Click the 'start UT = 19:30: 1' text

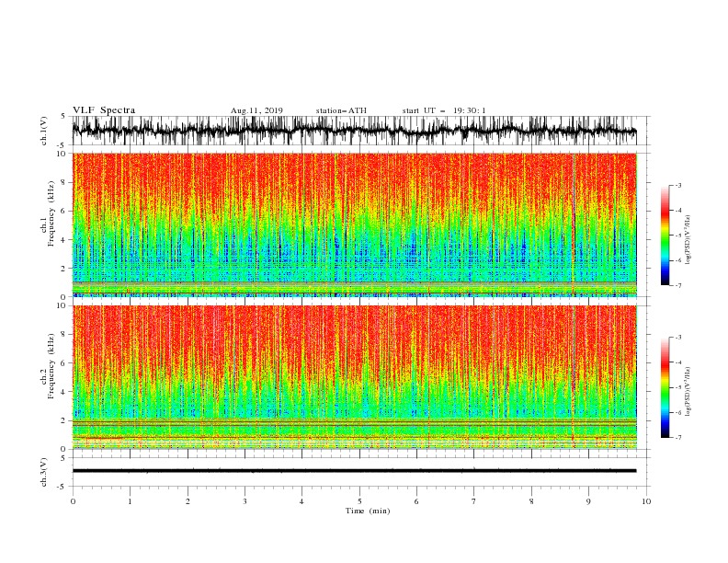coord(444,110)
